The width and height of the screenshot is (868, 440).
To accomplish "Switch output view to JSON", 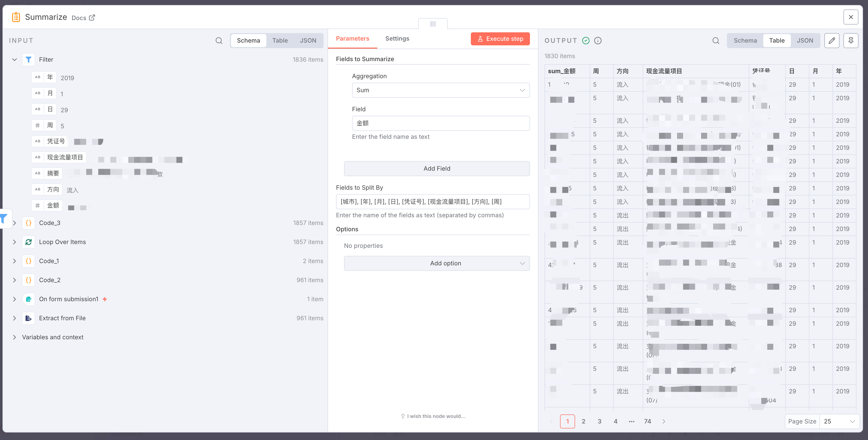I will pos(805,40).
